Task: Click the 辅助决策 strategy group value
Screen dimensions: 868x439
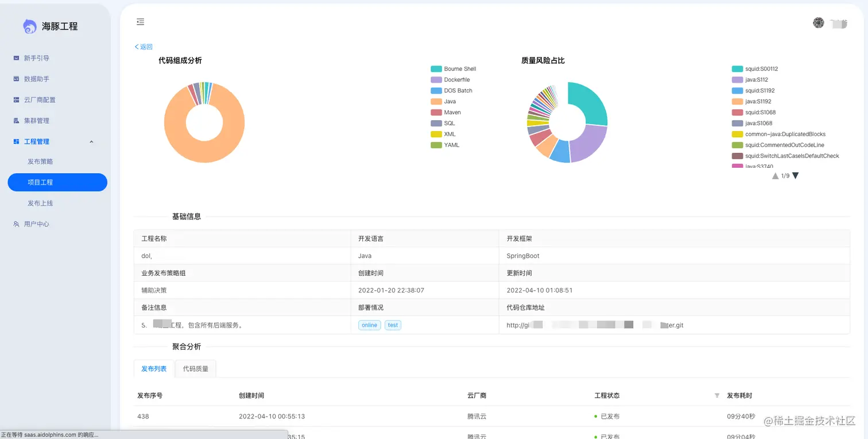Action: tap(154, 291)
